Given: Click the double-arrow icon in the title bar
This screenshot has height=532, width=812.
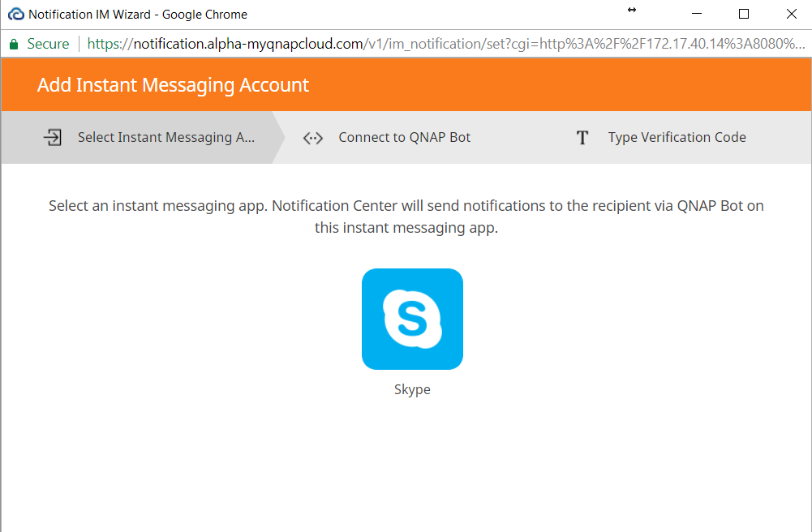Looking at the screenshot, I should tap(632, 10).
